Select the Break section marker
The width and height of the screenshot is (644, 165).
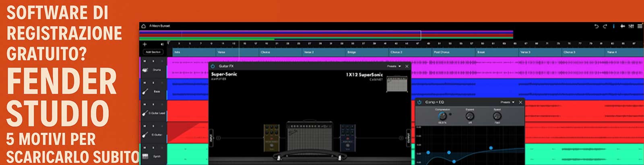click(x=497, y=52)
